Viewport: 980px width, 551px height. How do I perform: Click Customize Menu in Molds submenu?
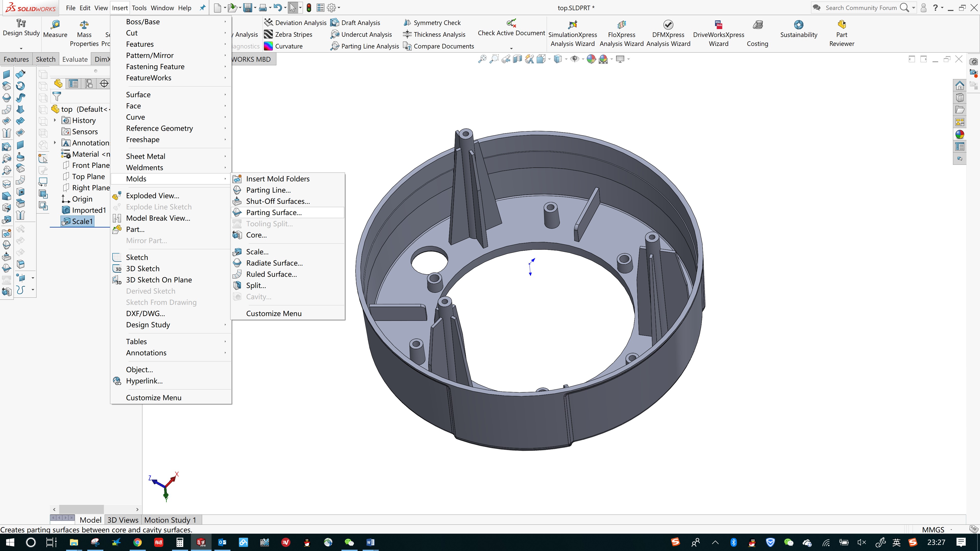pos(274,313)
